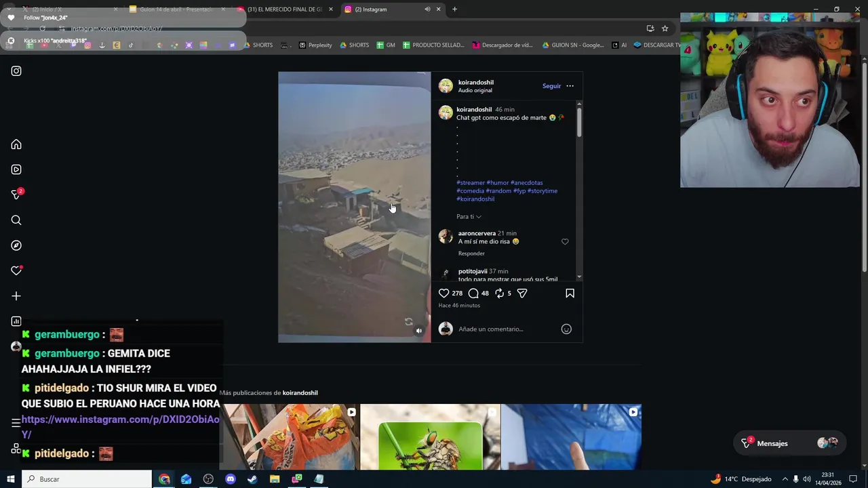Open 'GUION SN - Google...' bookmark
868x488 pixels.
(573, 45)
